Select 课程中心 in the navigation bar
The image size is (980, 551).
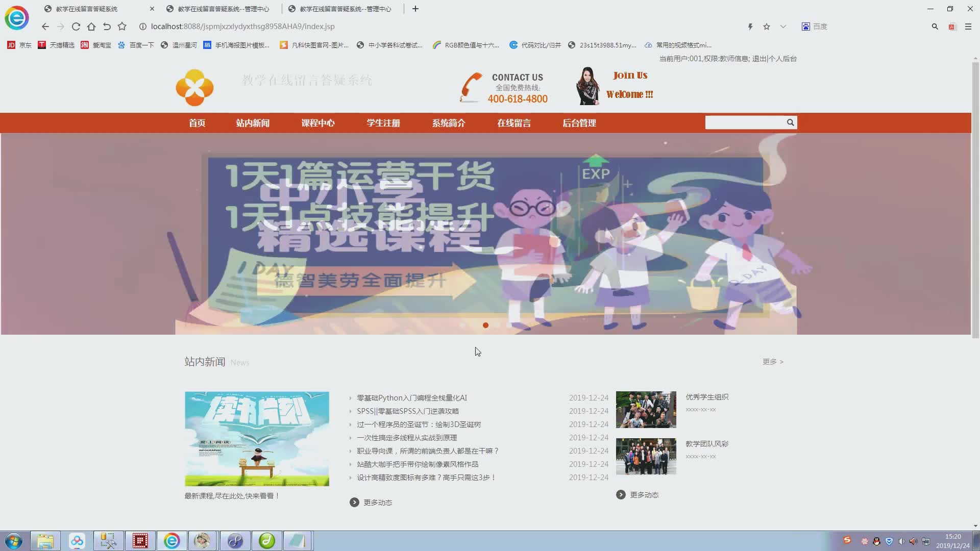[x=318, y=122]
